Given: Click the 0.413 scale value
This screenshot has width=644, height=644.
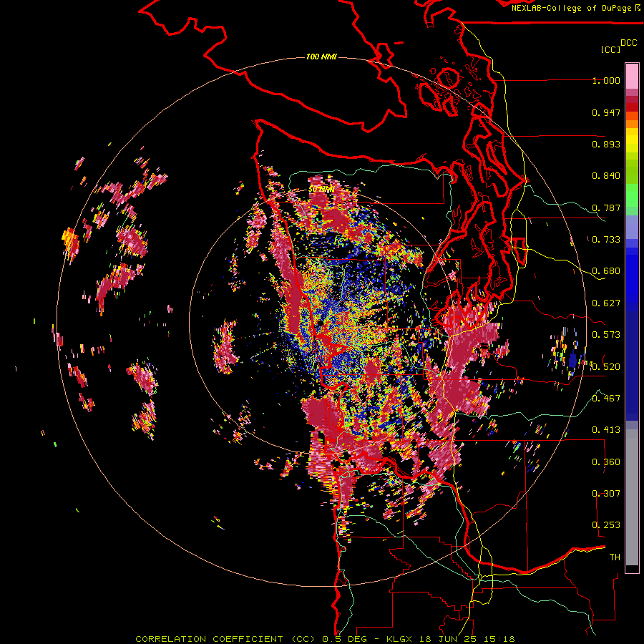Looking at the screenshot, I should click(x=606, y=430).
